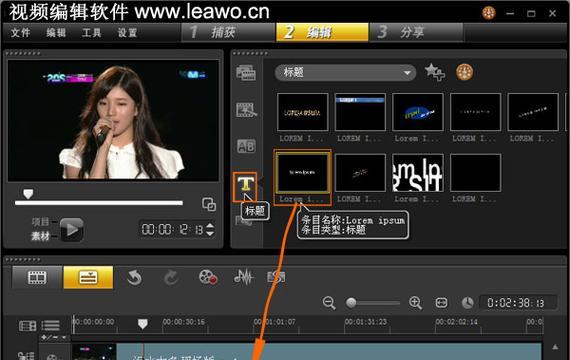Select the Title (T) library icon
The width and height of the screenshot is (570, 360).
pos(245,184)
